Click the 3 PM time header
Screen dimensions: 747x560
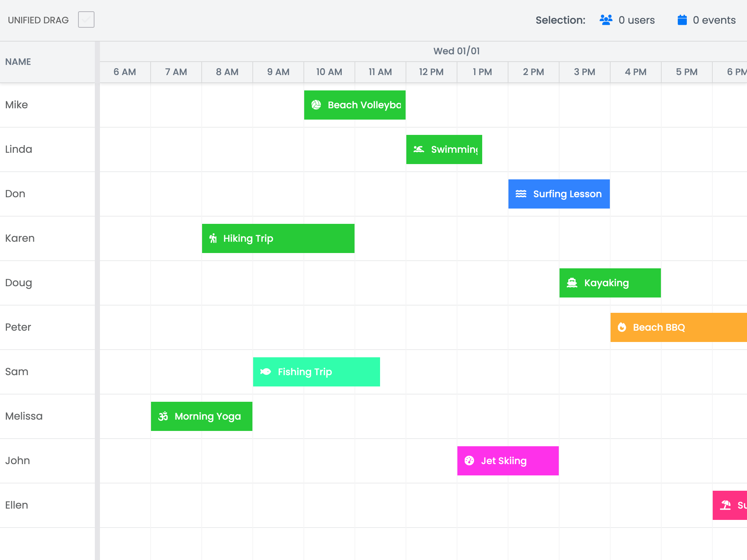(585, 72)
